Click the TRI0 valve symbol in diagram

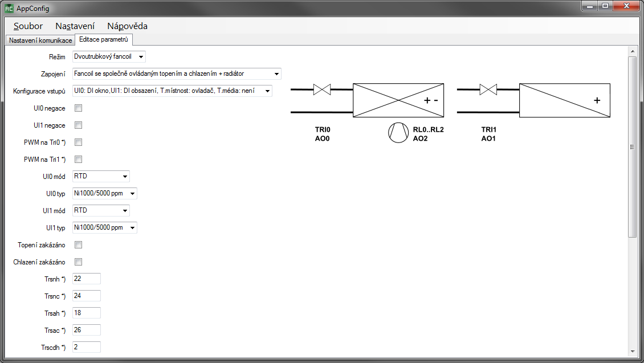322,89
